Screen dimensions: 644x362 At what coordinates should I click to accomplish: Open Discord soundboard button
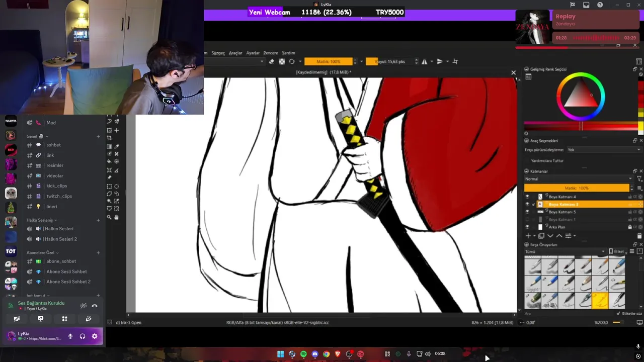(x=89, y=319)
